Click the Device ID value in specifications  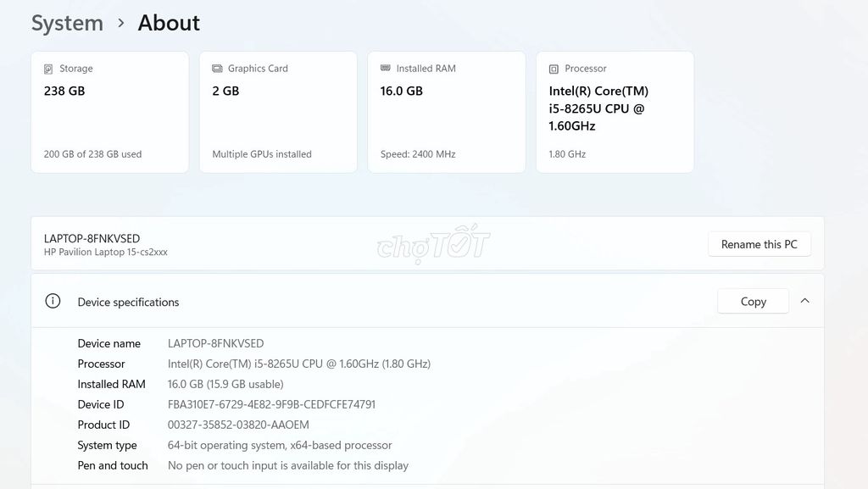pyautogui.click(x=271, y=404)
